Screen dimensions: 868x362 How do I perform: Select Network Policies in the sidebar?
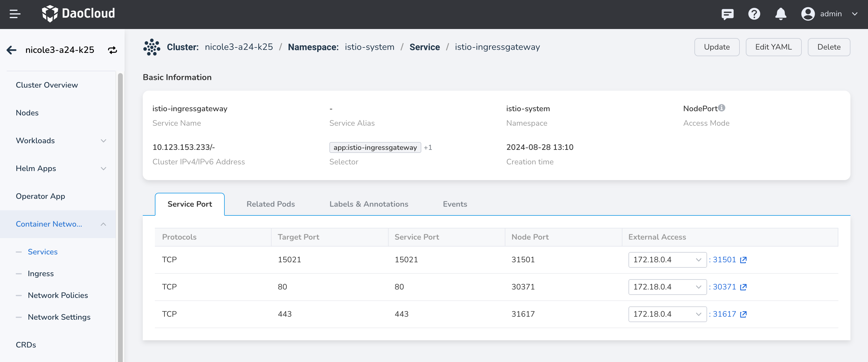click(58, 295)
